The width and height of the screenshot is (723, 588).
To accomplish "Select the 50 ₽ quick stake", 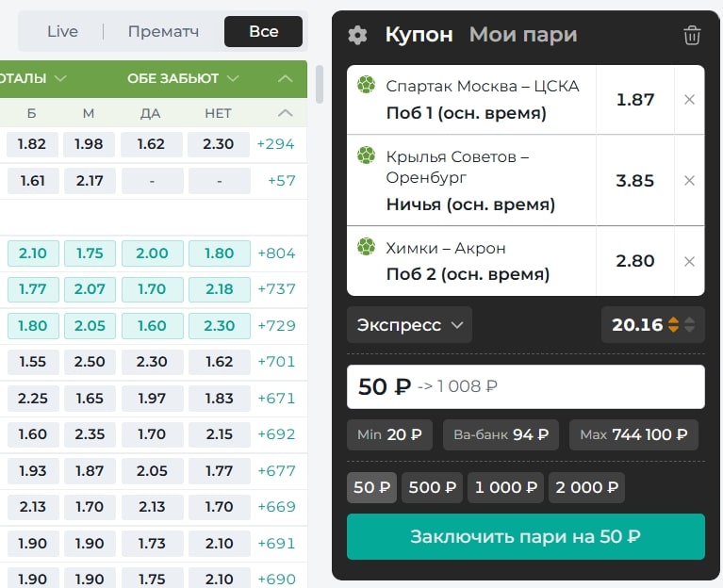I will click(x=371, y=487).
